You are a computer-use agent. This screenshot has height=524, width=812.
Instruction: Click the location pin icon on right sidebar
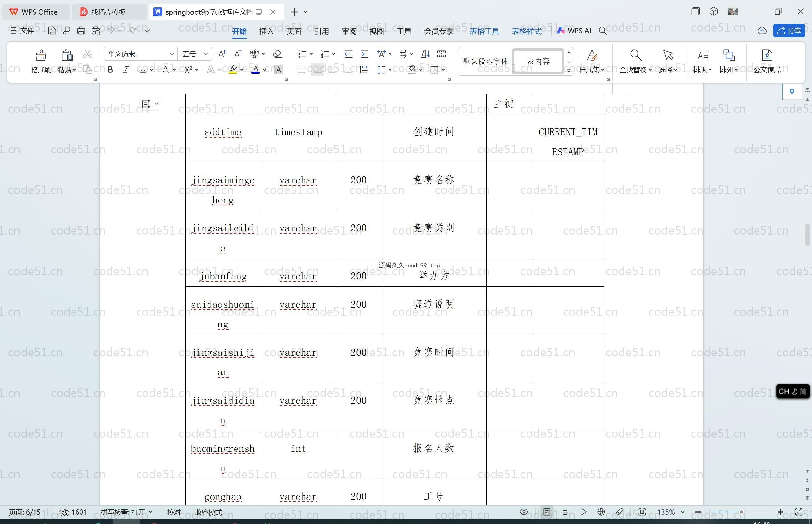pyautogui.click(x=792, y=91)
